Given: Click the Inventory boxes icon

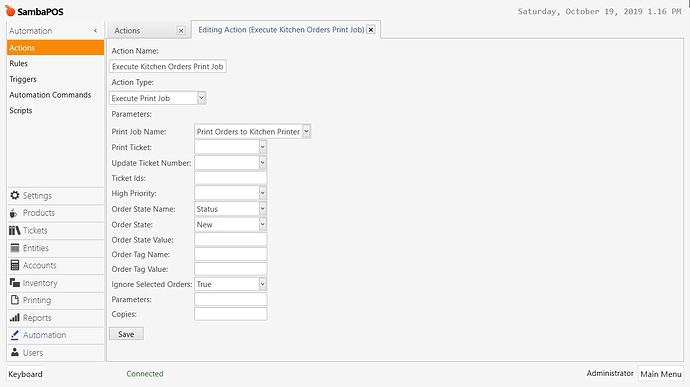Looking at the screenshot, I should click(x=15, y=283).
